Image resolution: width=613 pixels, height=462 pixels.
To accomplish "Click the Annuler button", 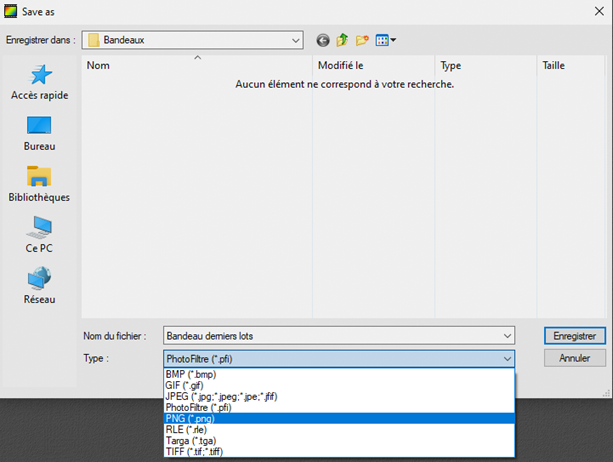I will pyautogui.click(x=574, y=358).
